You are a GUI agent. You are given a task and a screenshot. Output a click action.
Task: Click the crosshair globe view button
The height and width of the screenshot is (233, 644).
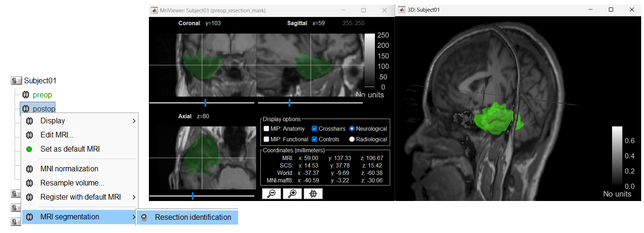tap(313, 194)
